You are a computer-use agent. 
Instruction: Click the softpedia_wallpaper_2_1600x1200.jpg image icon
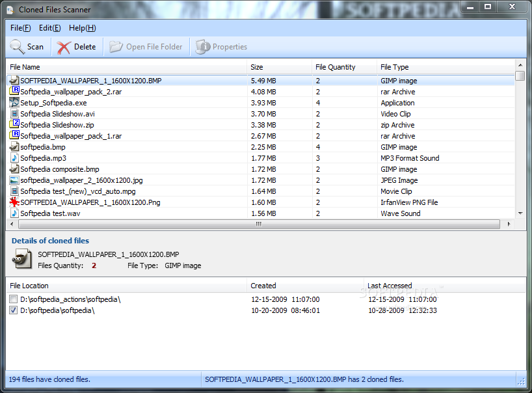[x=14, y=180]
